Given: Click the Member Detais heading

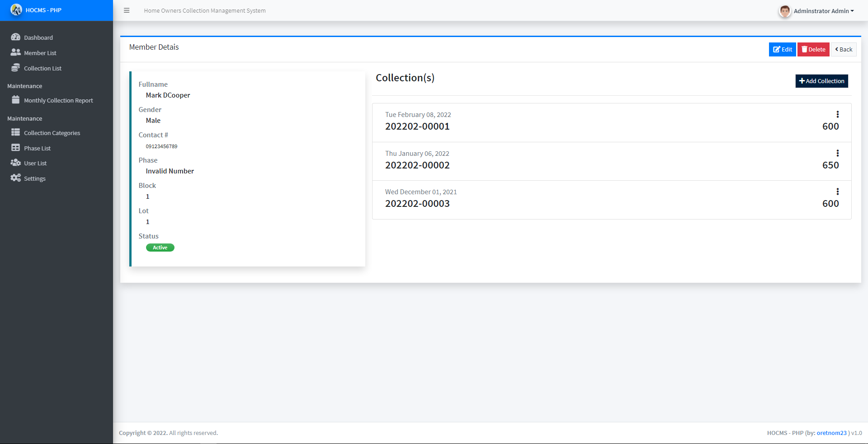Looking at the screenshot, I should pos(154,47).
